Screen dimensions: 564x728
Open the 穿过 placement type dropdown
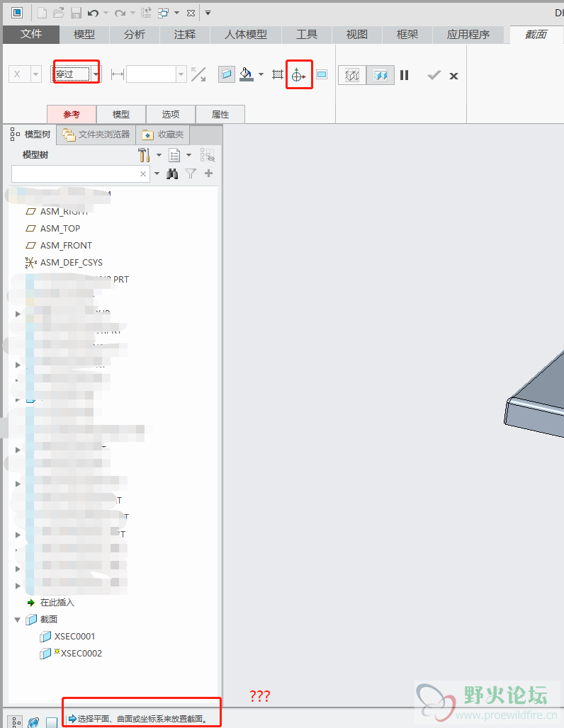pos(96,74)
